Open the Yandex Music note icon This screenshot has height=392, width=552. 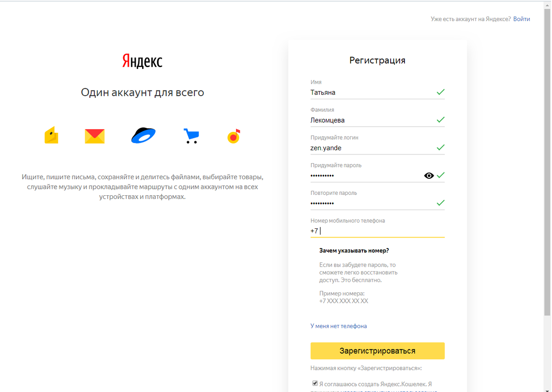234,136
